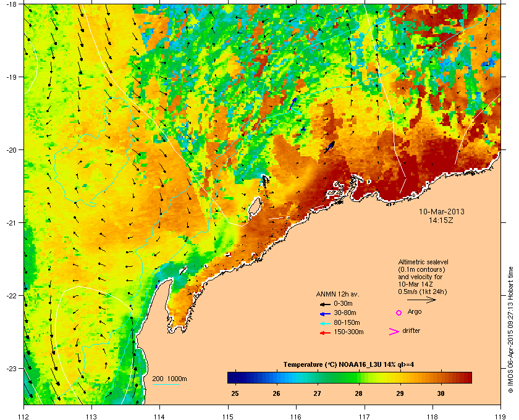Click the colorbar tick label 29
The width and height of the screenshot is (519, 420).
[x=400, y=393]
